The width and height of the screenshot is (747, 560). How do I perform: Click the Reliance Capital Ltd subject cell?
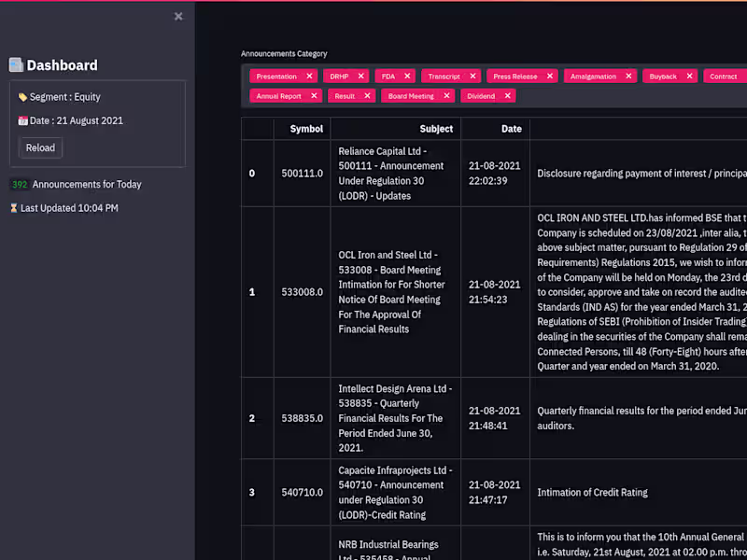[x=395, y=174]
